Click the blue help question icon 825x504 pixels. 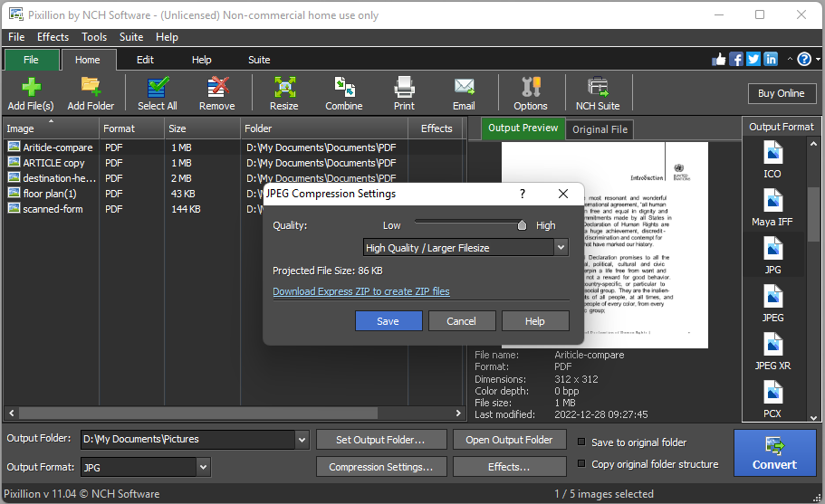coord(804,60)
